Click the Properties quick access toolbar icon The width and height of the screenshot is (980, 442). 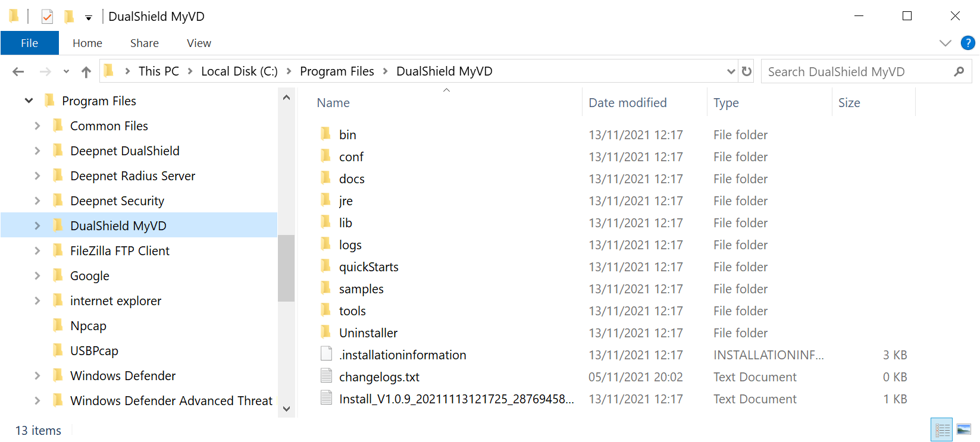coord(48,17)
